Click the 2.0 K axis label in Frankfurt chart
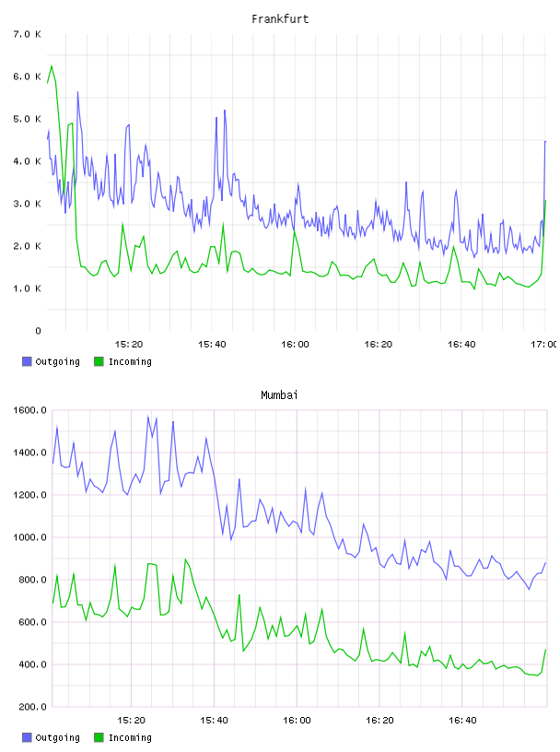560x752 pixels. click(x=28, y=246)
